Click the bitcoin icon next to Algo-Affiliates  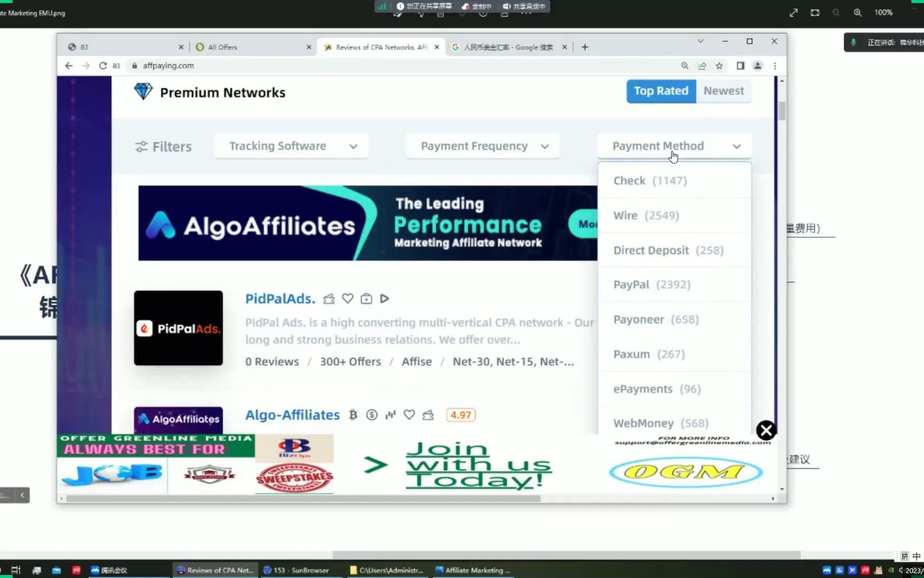tap(353, 415)
